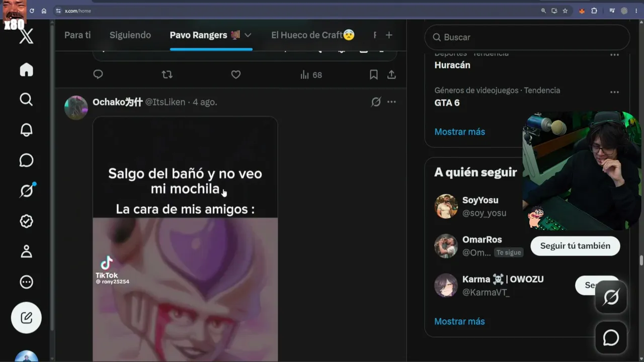Click the browser home button
Viewport: 644px width, 362px height.
click(x=44, y=11)
